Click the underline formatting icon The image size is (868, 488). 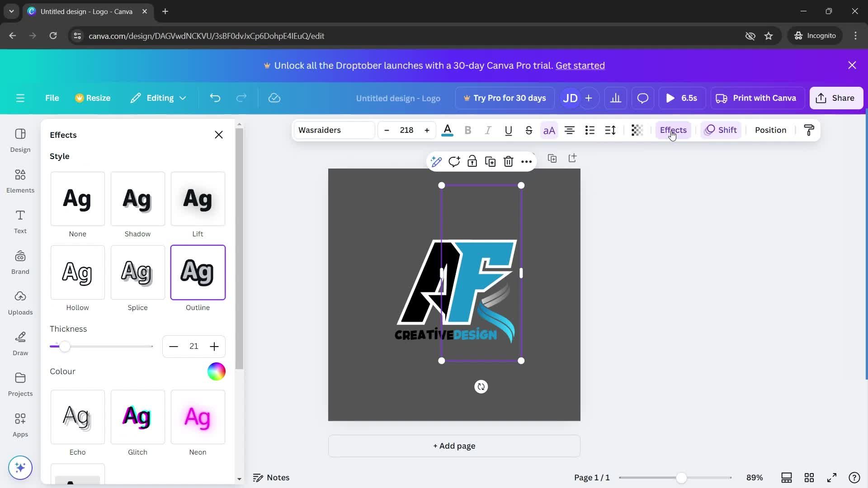point(508,130)
